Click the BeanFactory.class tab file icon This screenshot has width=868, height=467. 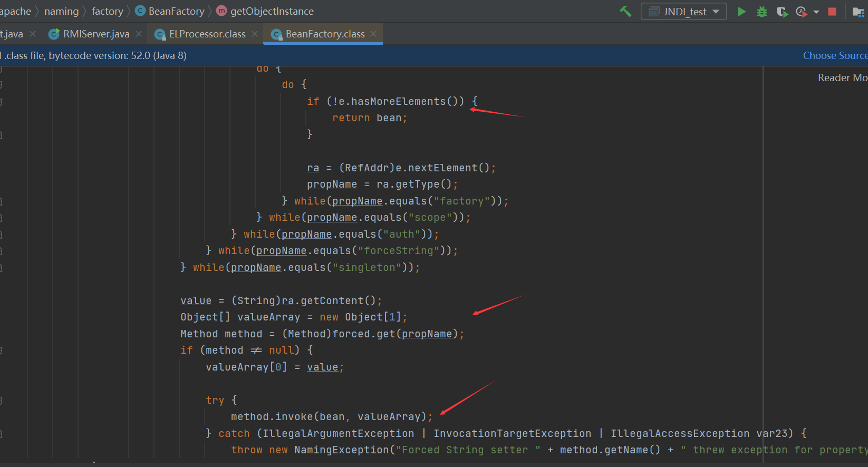(x=276, y=34)
